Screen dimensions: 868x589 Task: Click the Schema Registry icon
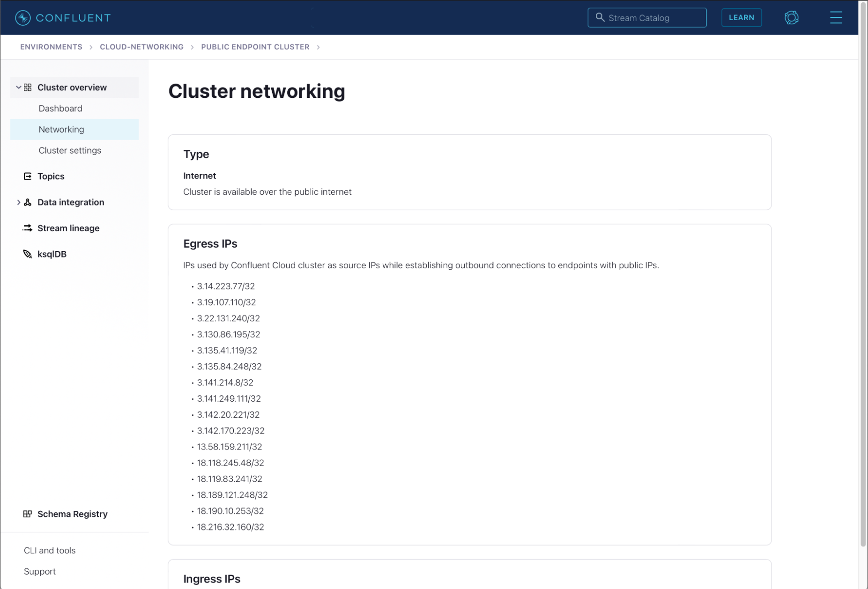[28, 514]
